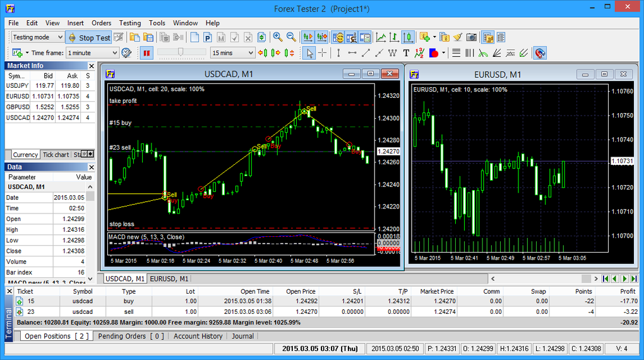The height and width of the screenshot is (360, 644).
Task: Click the line chart style icon
Action: (x=381, y=37)
